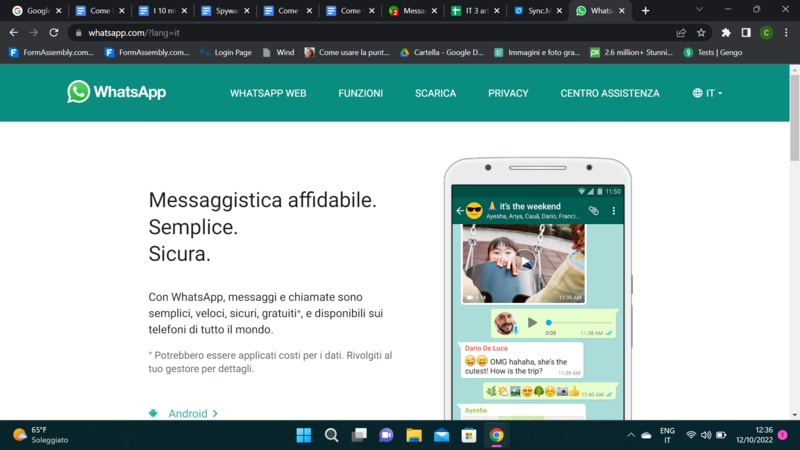Image resolution: width=800 pixels, height=450 pixels.
Task: Go forward in Chrome history
Action: pyautogui.click(x=34, y=33)
